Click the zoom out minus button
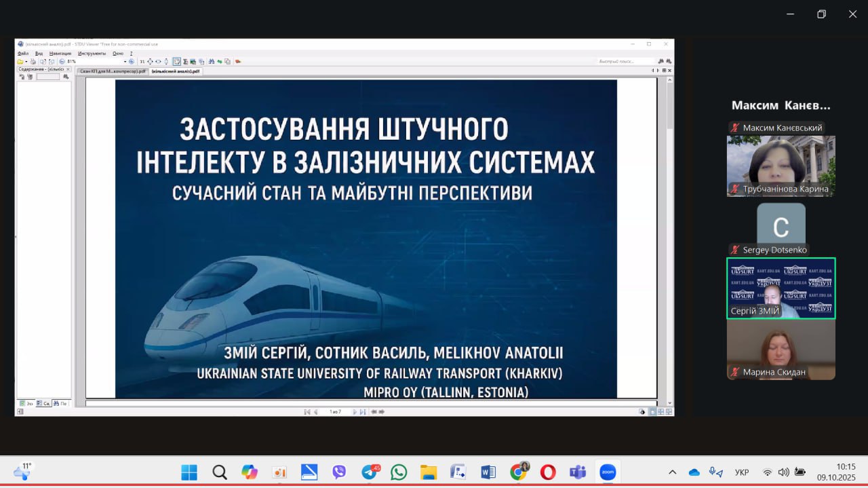The height and width of the screenshot is (488, 868). 62,61
